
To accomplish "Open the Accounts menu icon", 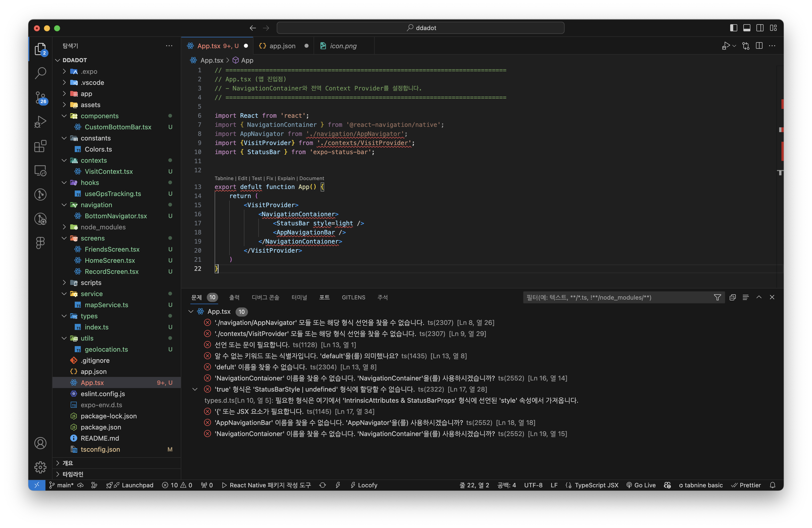I will [40, 443].
